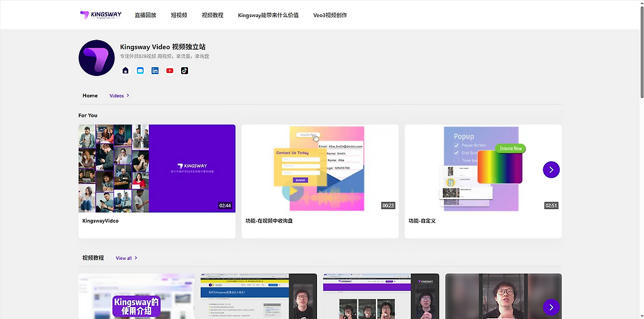The height and width of the screenshot is (319, 644).
Task: Play the 功能-自定义 video thumbnail
Action: pyautogui.click(x=483, y=168)
